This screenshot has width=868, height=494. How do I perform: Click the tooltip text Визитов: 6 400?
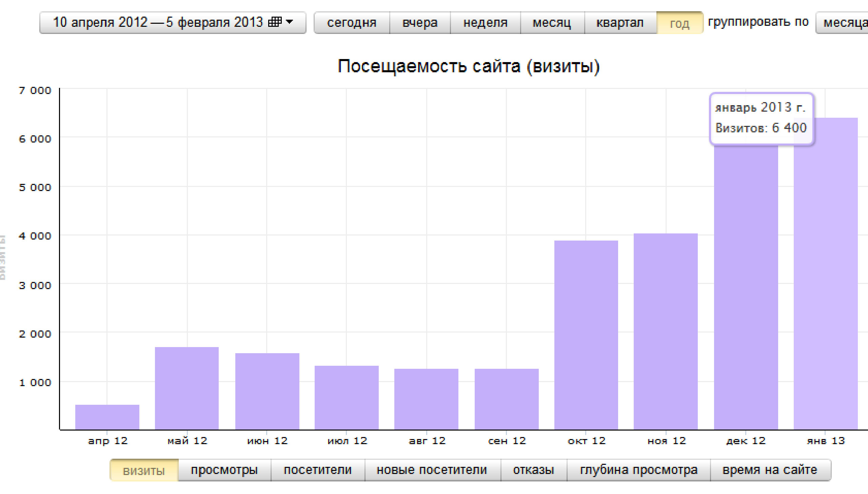pyautogui.click(x=761, y=128)
